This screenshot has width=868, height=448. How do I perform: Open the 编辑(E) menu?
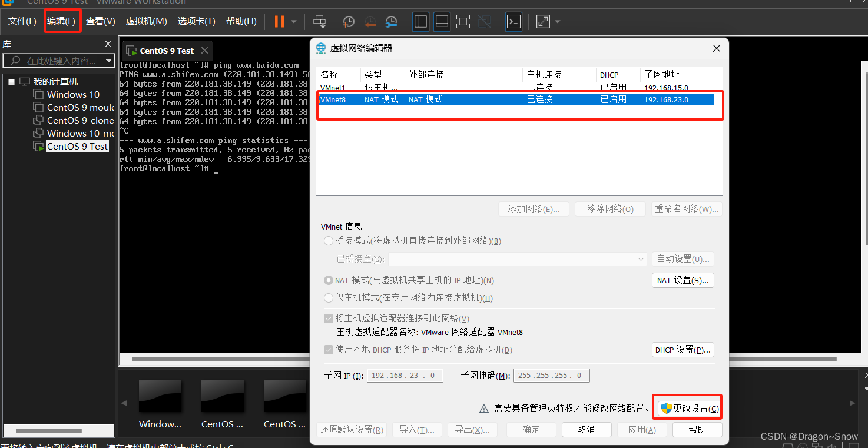point(61,21)
